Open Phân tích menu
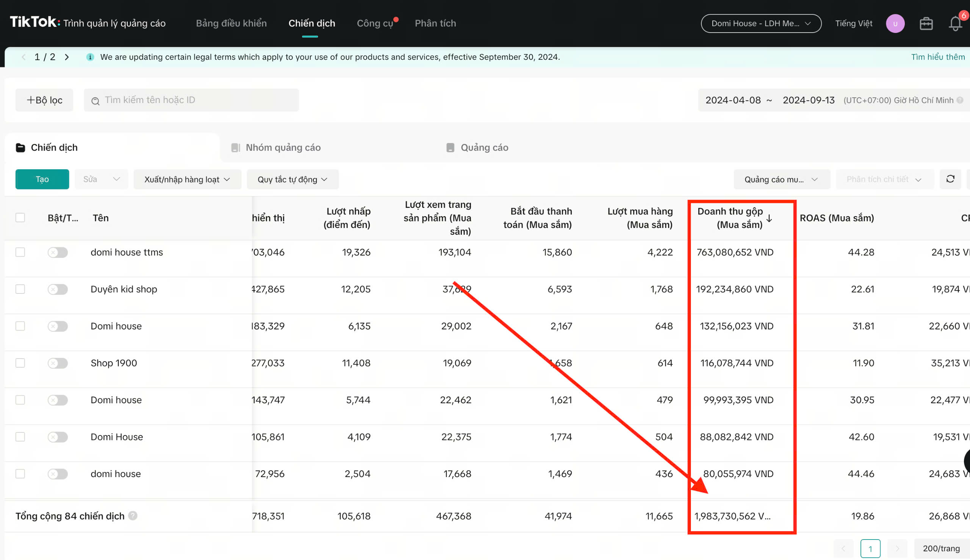This screenshot has width=970, height=560. point(435,23)
